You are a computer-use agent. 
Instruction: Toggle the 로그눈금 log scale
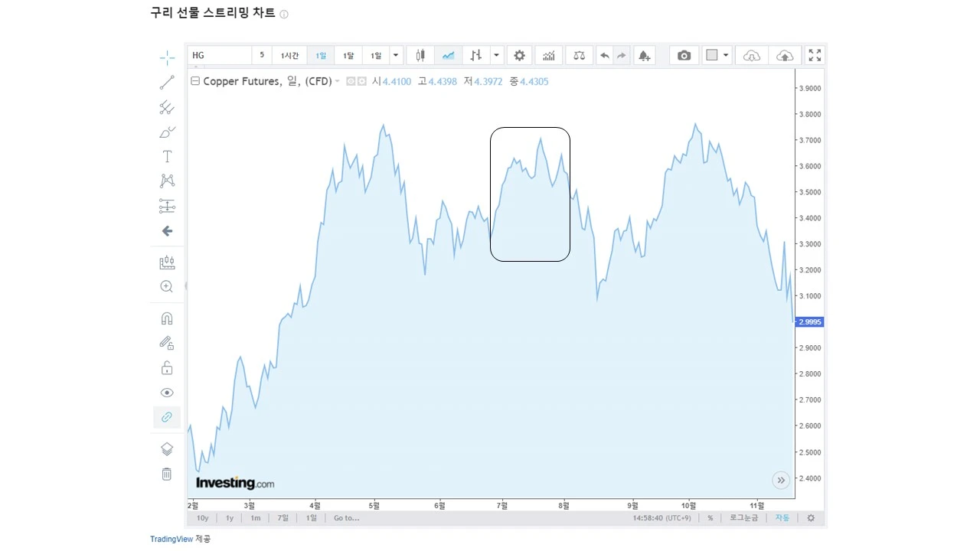(743, 518)
